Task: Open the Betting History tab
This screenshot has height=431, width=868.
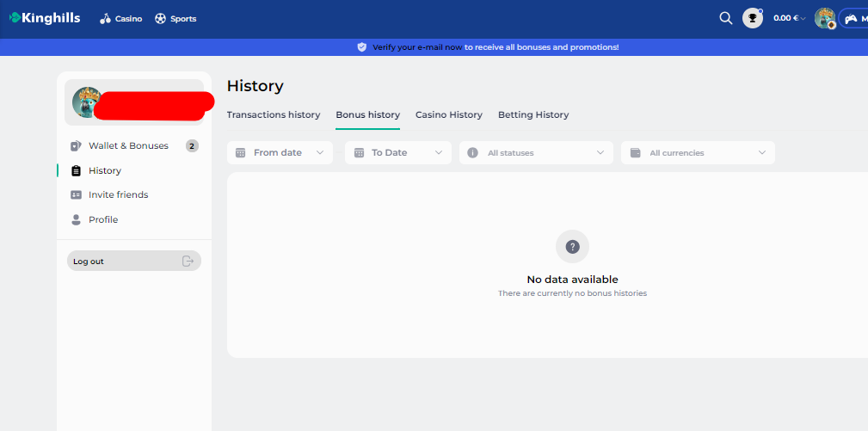Action: point(532,115)
